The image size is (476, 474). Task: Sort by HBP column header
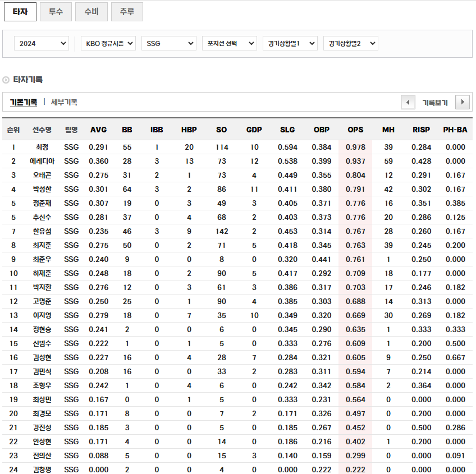(189, 130)
